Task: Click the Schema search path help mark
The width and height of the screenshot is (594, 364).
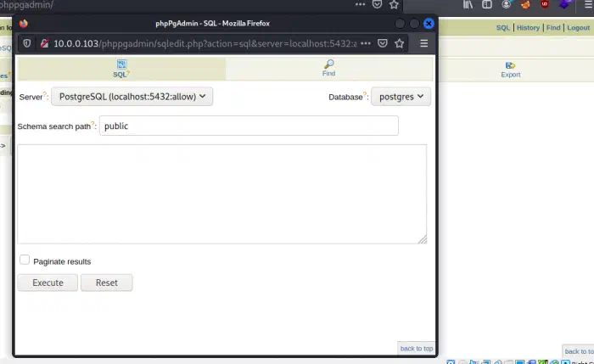Action: [x=92, y=123]
